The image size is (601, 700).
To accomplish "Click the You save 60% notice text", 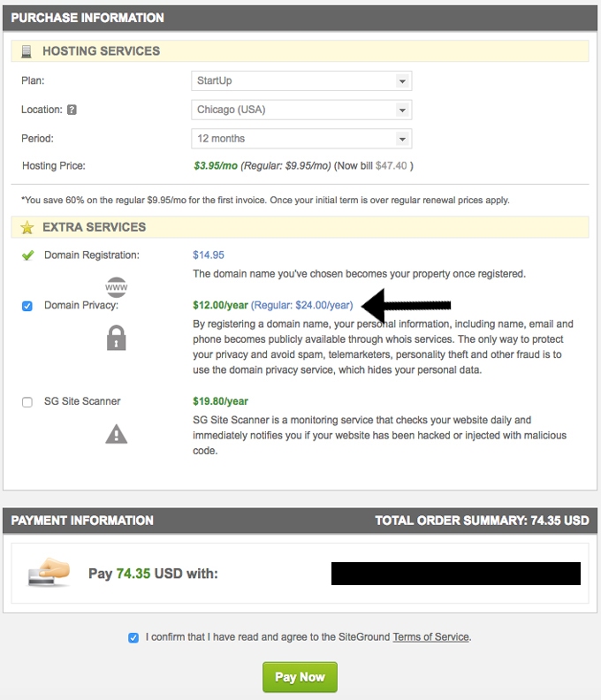I will tap(265, 200).
